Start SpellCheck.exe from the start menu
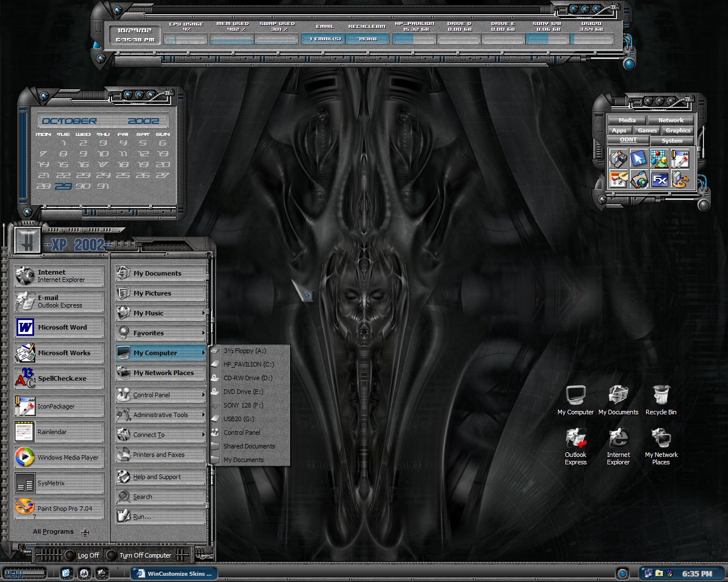The image size is (728, 582). (59, 379)
